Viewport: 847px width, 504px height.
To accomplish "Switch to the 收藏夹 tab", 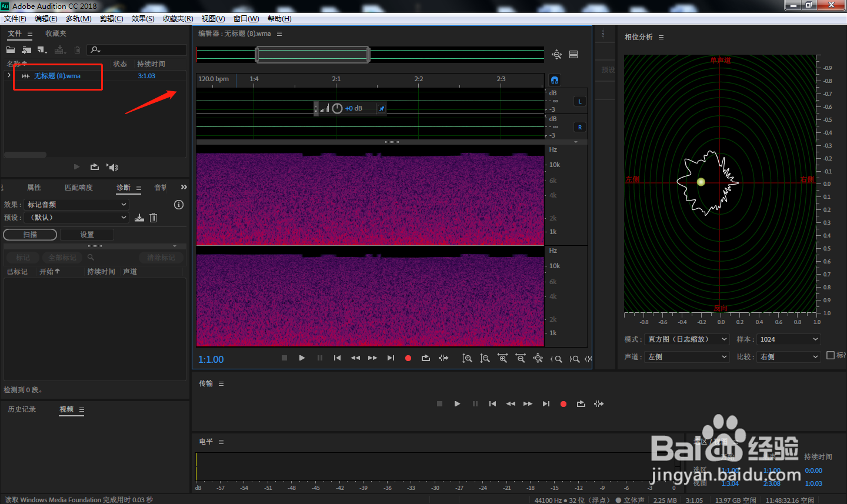I will click(x=56, y=34).
